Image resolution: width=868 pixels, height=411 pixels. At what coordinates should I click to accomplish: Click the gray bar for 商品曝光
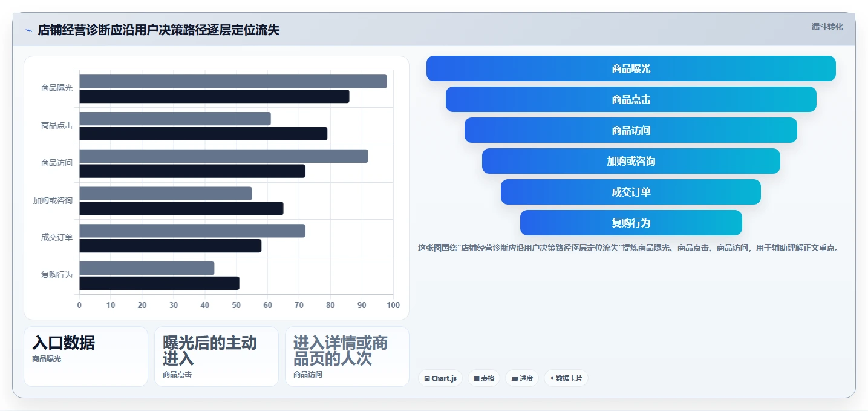(x=233, y=81)
